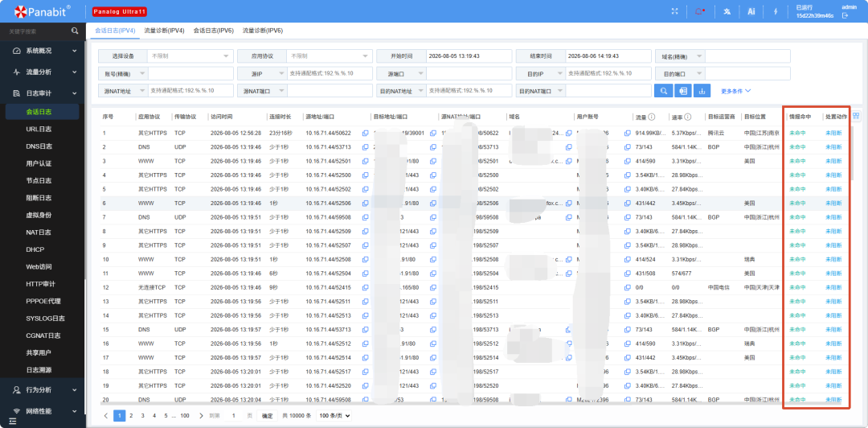The height and width of the screenshot is (428, 868).
Task: Switch to 流量诊断(IPV6) tab
Action: point(262,31)
